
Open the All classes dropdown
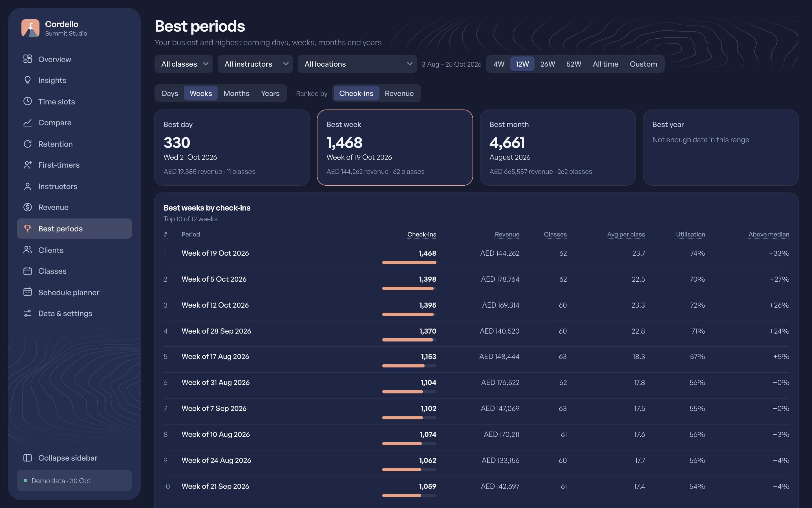pos(184,64)
